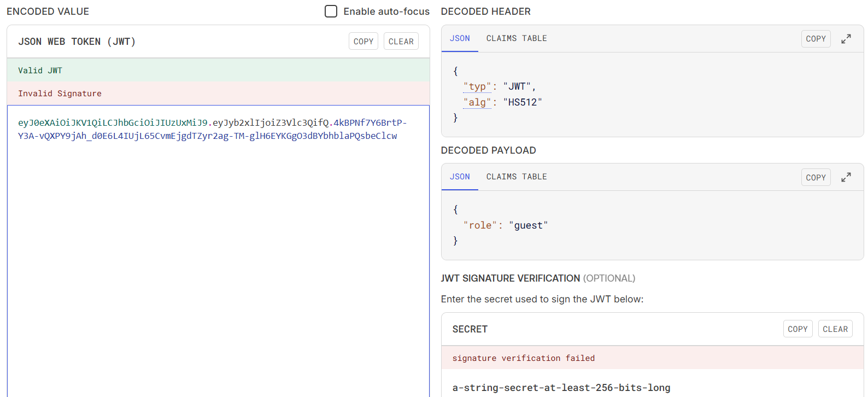Image resolution: width=868 pixels, height=397 pixels.
Task: Clear the secret field
Action: 835,329
